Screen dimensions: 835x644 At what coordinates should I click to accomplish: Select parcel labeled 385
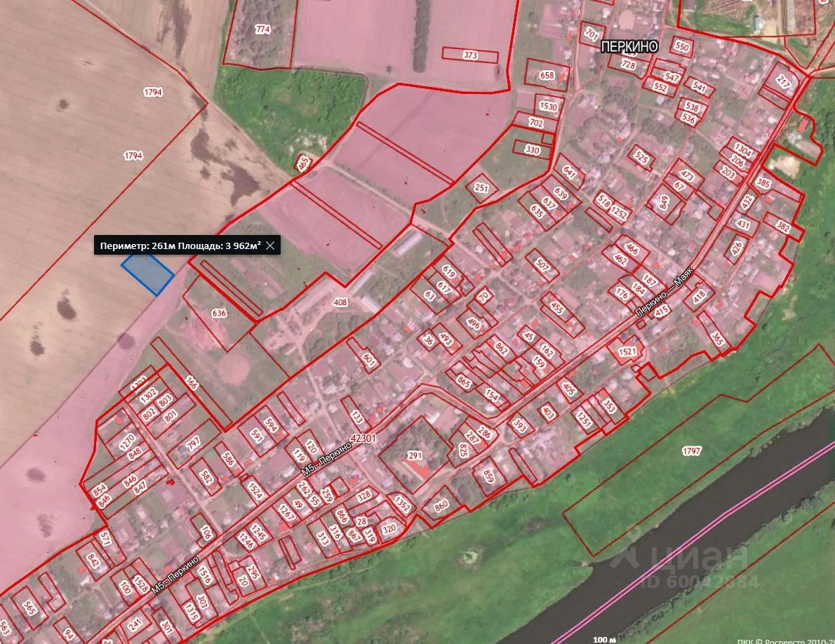[763, 183]
